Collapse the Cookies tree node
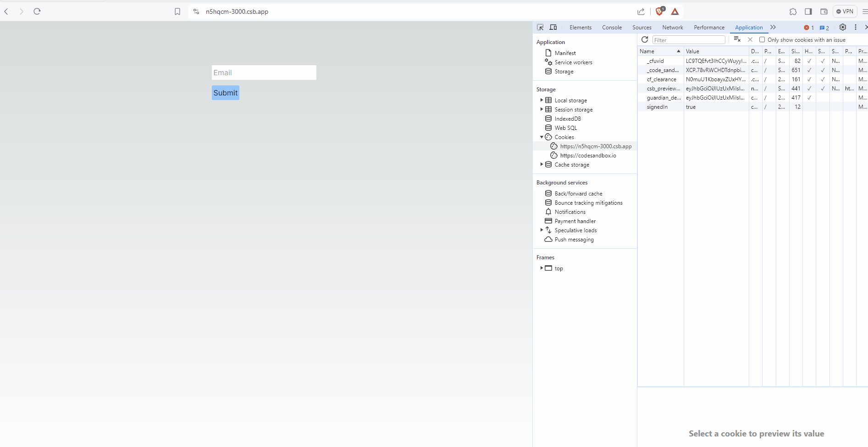This screenshot has height=447, width=868. click(542, 137)
